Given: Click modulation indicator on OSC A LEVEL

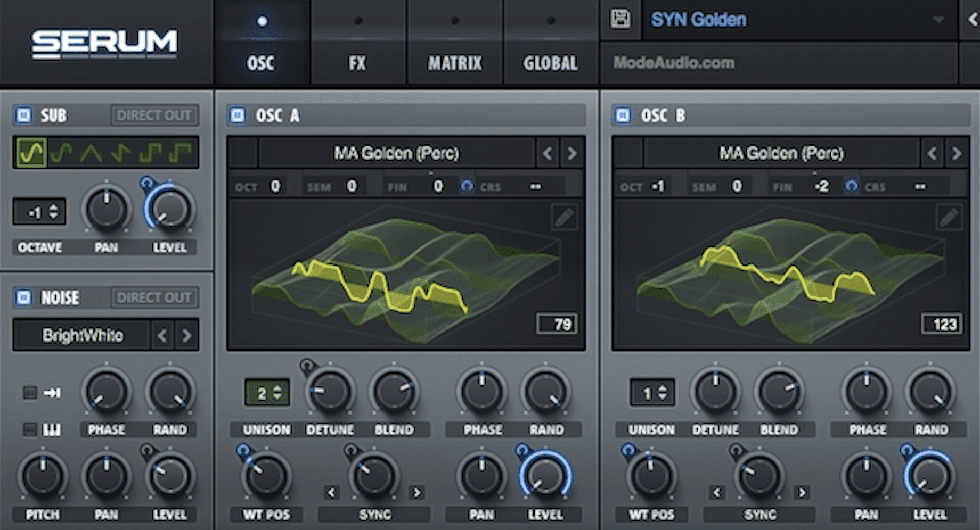Looking at the screenshot, I should [522, 451].
